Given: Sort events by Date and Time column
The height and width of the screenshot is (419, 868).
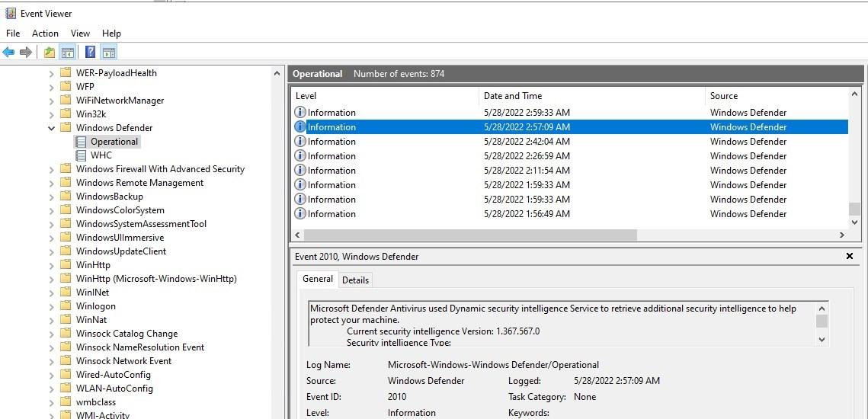Looking at the screenshot, I should [592, 96].
